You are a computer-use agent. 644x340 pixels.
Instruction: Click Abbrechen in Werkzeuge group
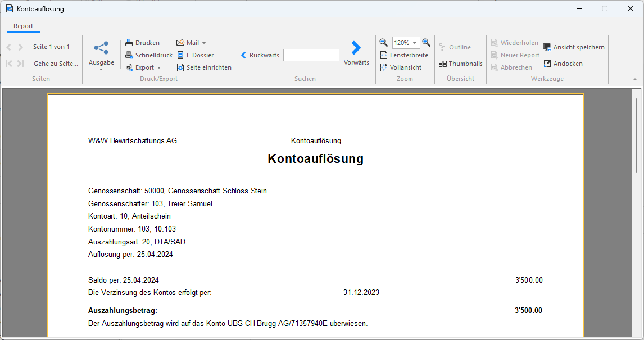pos(511,67)
